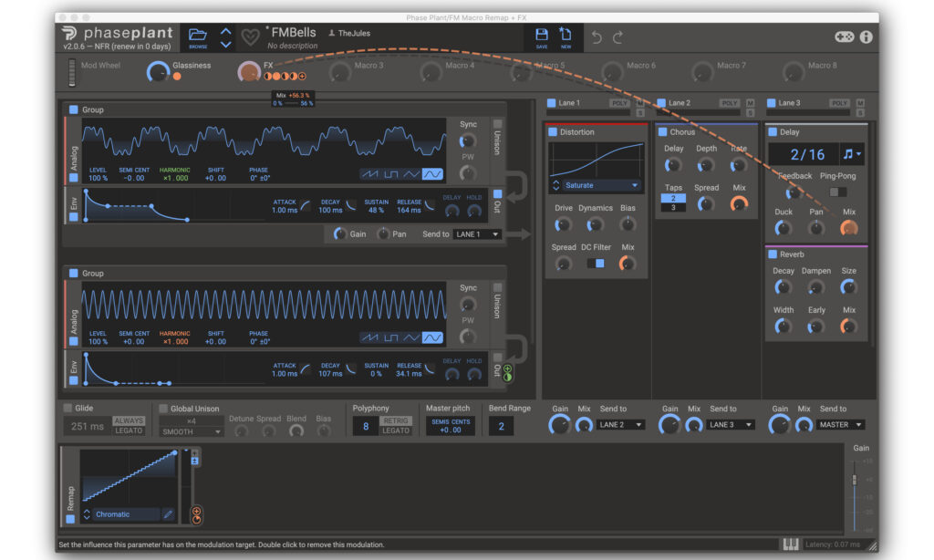Select square waveform in first Analog oscillator
The height and width of the screenshot is (560, 934).
click(390, 174)
